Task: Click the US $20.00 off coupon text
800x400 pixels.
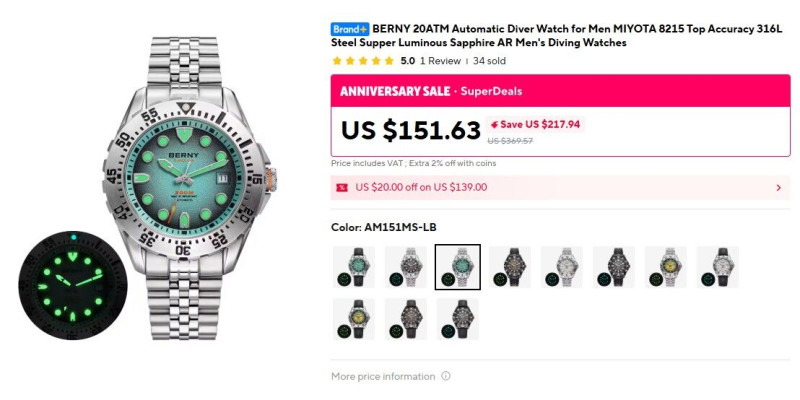Action: coord(421,187)
